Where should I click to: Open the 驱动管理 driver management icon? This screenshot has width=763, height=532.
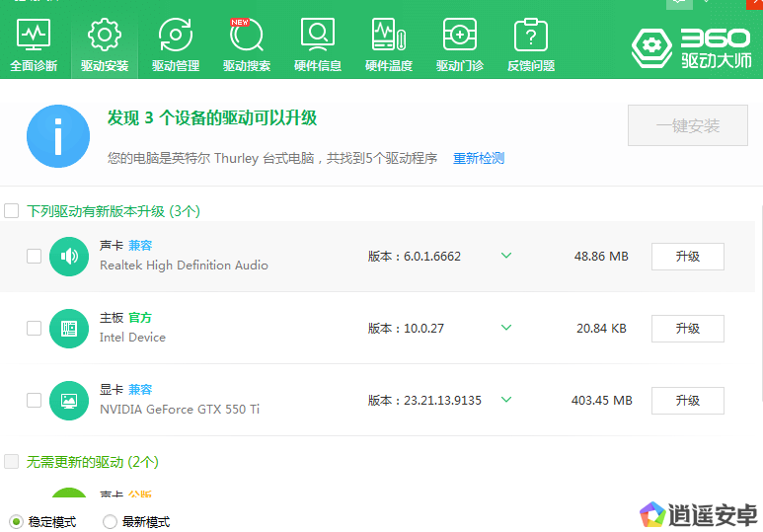tap(176, 44)
